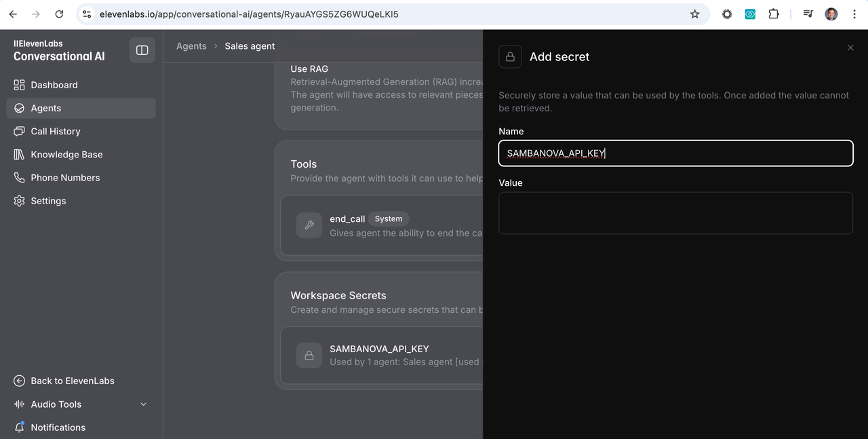Open the Settings gear icon
This screenshot has width=868, height=439.
[x=20, y=200]
